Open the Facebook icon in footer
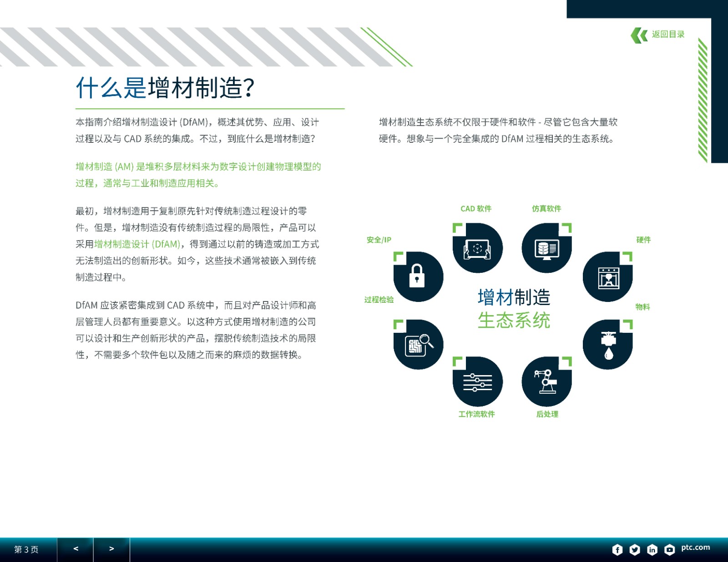Image resolution: width=728 pixels, height=562 pixels. [617, 550]
